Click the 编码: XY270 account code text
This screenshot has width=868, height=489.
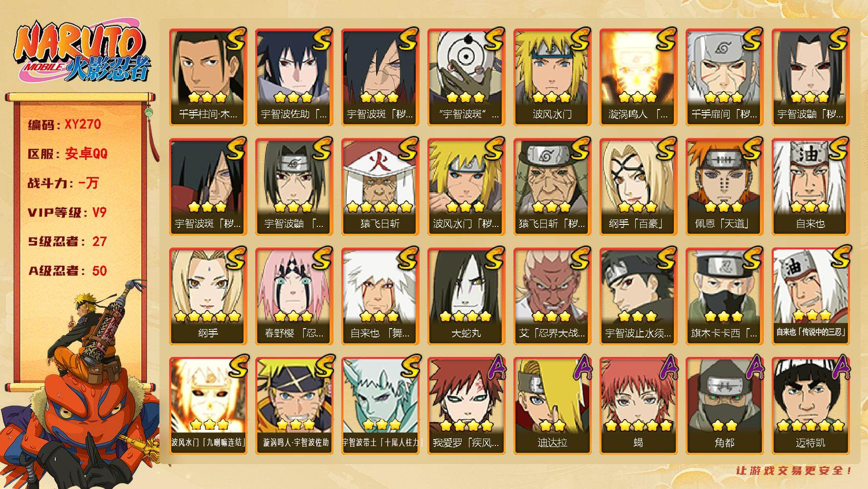(65, 125)
